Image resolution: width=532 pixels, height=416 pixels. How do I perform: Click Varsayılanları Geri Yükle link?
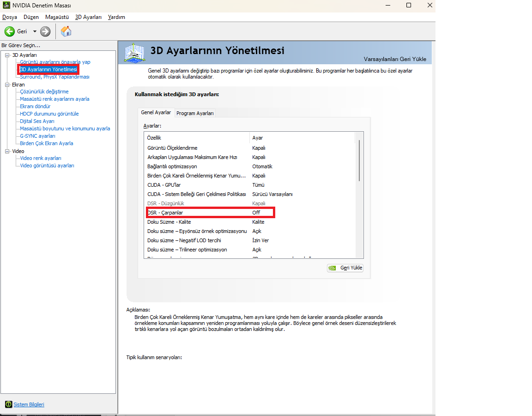pos(395,59)
